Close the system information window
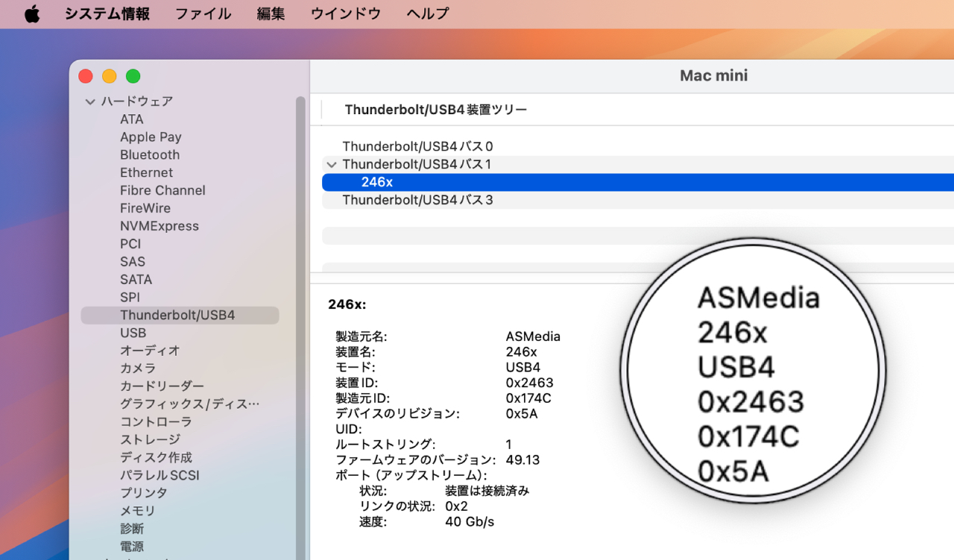Screen dimensions: 954x560 coord(86,76)
